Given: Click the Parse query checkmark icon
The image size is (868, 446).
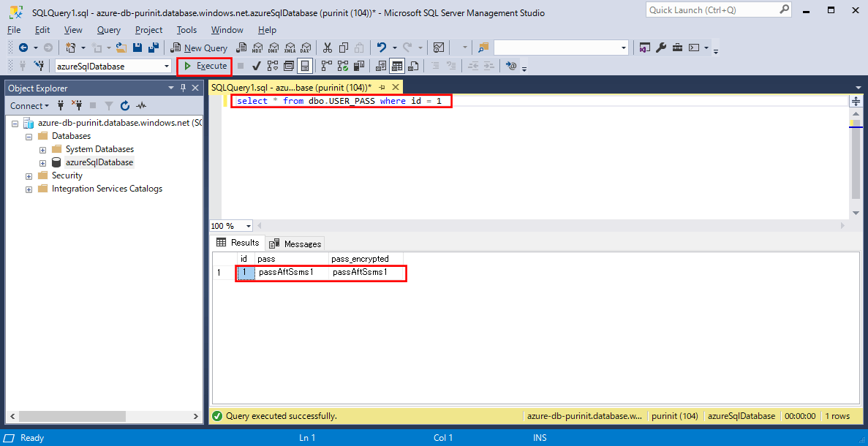Looking at the screenshot, I should [x=257, y=67].
